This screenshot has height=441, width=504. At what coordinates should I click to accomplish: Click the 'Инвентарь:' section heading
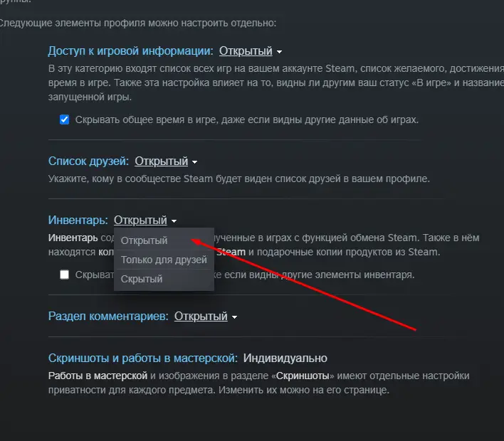(78, 220)
